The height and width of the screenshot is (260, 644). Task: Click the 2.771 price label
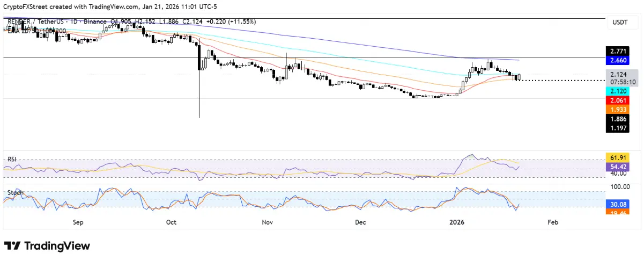617,50
